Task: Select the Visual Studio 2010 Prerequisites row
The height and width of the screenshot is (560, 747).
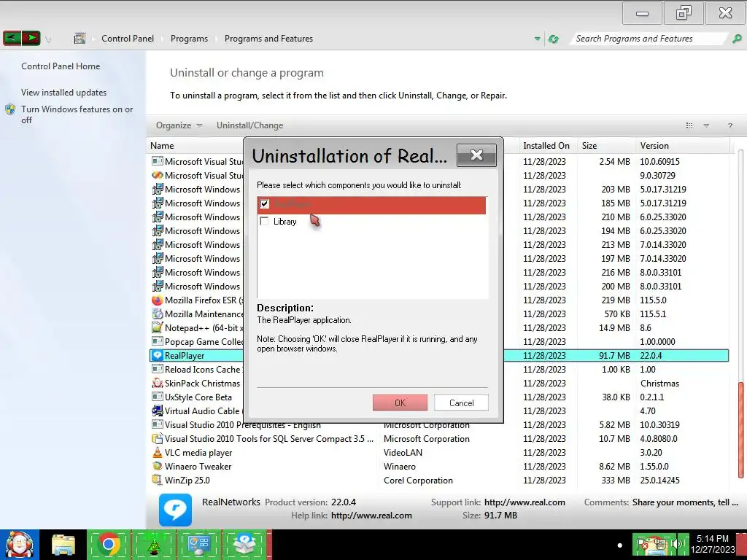Action: click(x=439, y=425)
